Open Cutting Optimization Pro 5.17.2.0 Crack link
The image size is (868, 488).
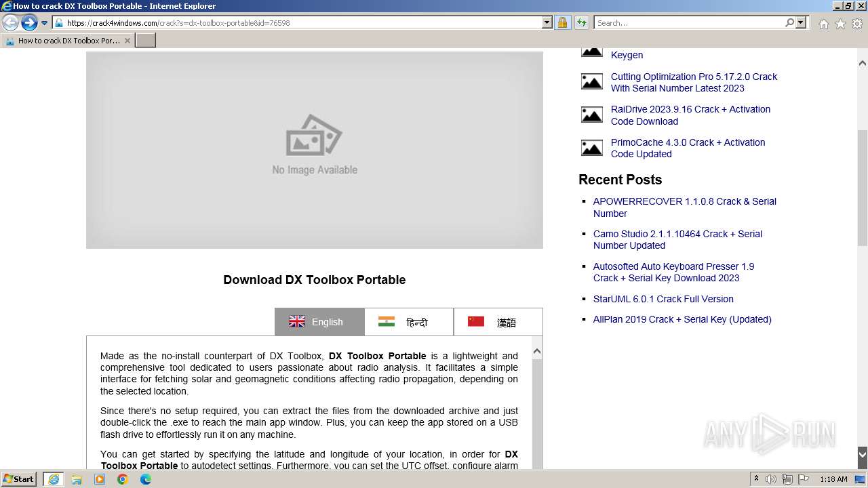click(694, 83)
